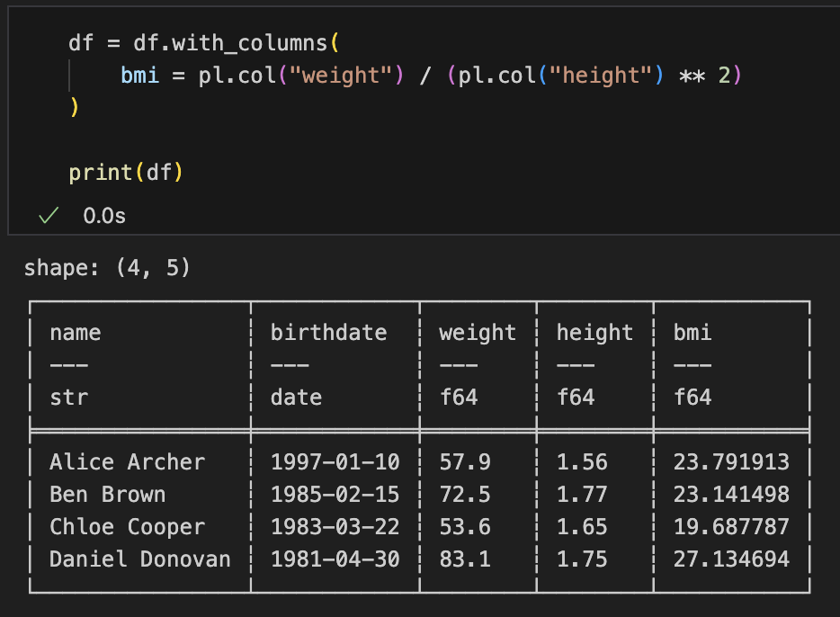Click the print(df) statement
Viewport: 840px width, 617px height.
pyautogui.click(x=126, y=172)
